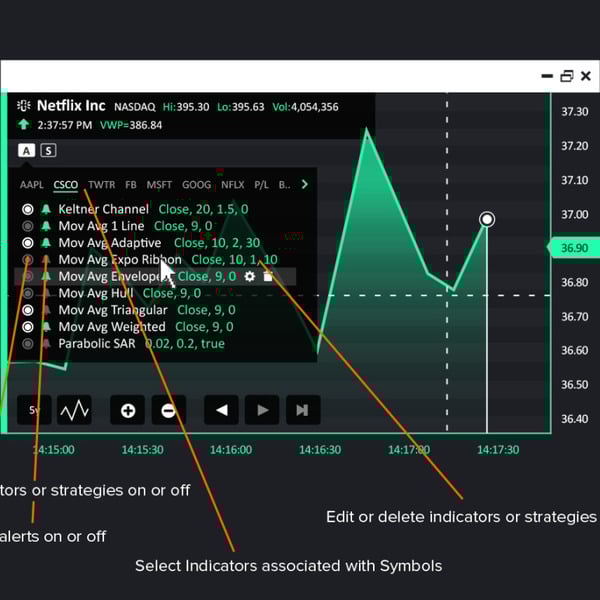Switch to the MSFT symbol tab
The height and width of the screenshot is (600, 600).
click(159, 185)
